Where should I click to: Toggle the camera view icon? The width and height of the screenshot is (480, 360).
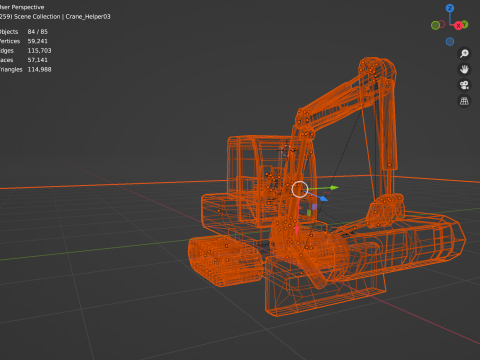tap(464, 85)
